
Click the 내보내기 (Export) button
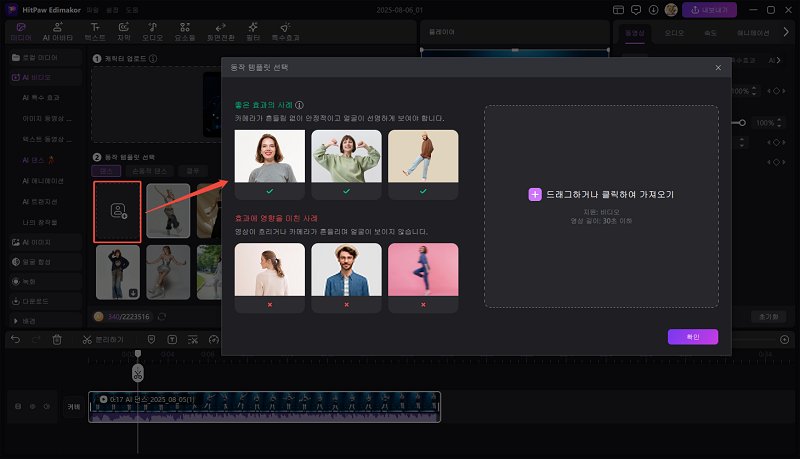click(709, 10)
